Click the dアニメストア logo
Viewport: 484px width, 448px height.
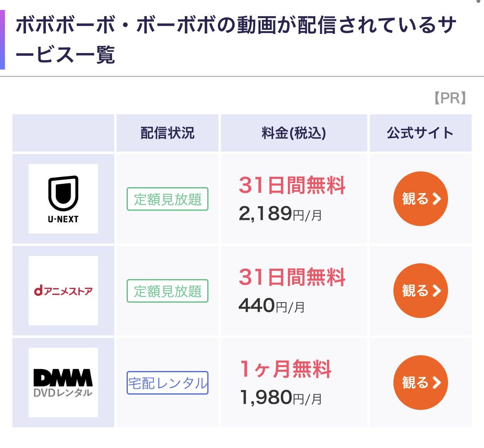pyautogui.click(x=63, y=290)
